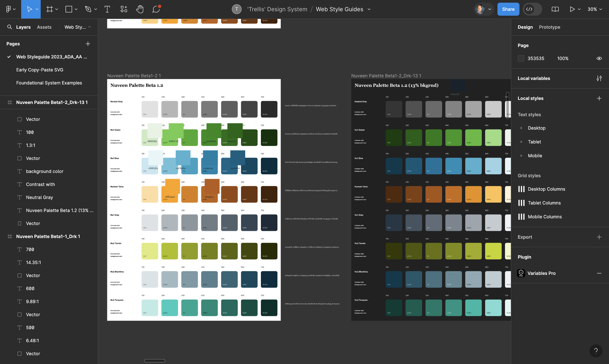Open Web Style Guides file menu chevron
Screen dimensions: 609x364
click(x=369, y=9)
